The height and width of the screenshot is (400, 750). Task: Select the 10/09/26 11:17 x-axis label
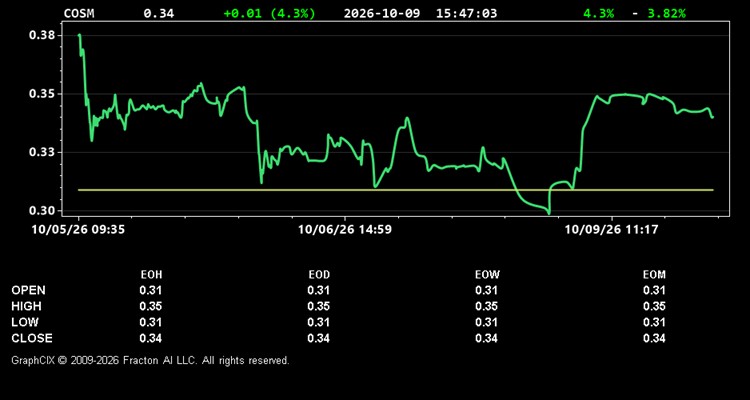click(611, 230)
